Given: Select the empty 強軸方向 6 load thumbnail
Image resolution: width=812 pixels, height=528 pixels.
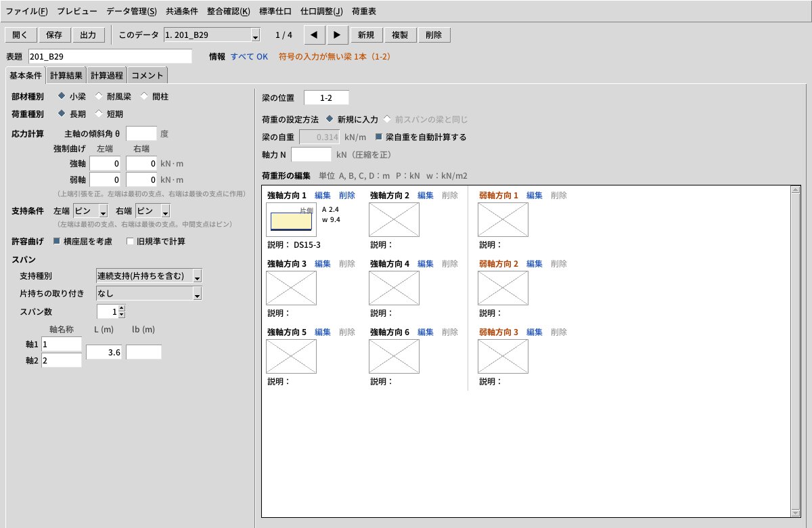Looking at the screenshot, I should (394, 356).
